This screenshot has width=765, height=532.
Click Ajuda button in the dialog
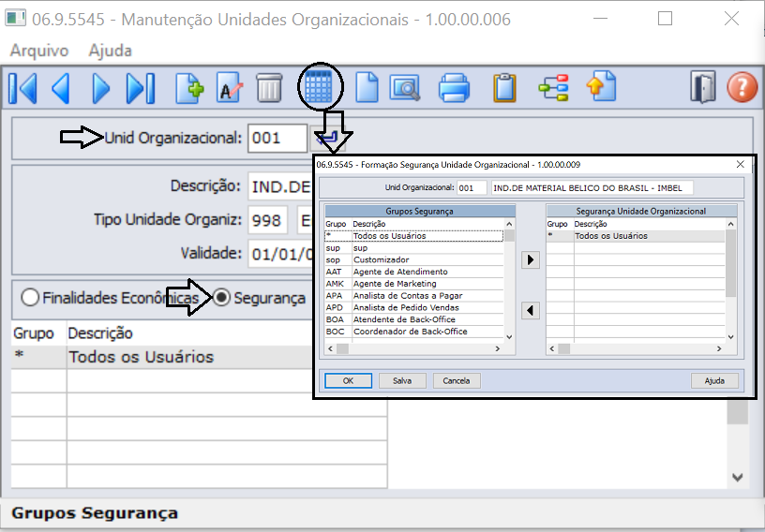tap(714, 381)
